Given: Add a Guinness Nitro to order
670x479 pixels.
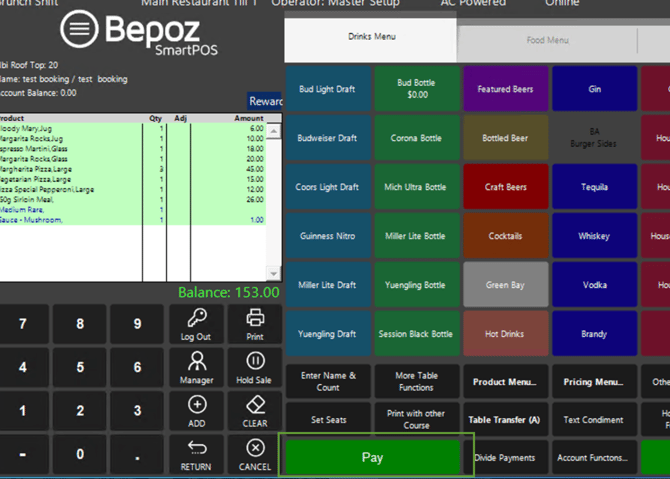Looking at the screenshot, I should click(x=327, y=236).
